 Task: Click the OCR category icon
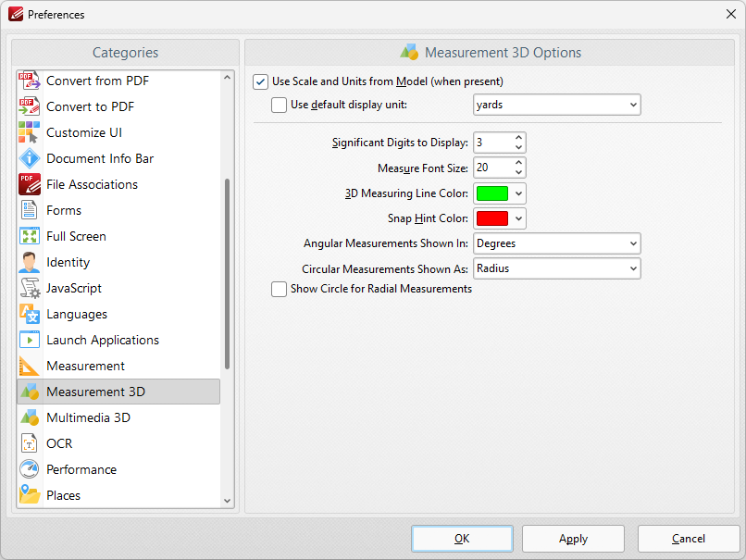[29, 443]
